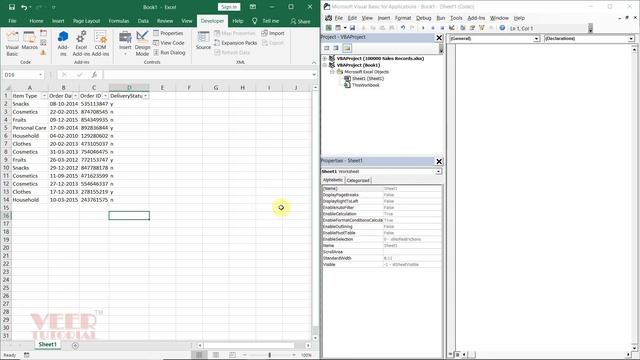Click Import in XML group
The height and width of the screenshot is (360, 640).
[x=273, y=33]
